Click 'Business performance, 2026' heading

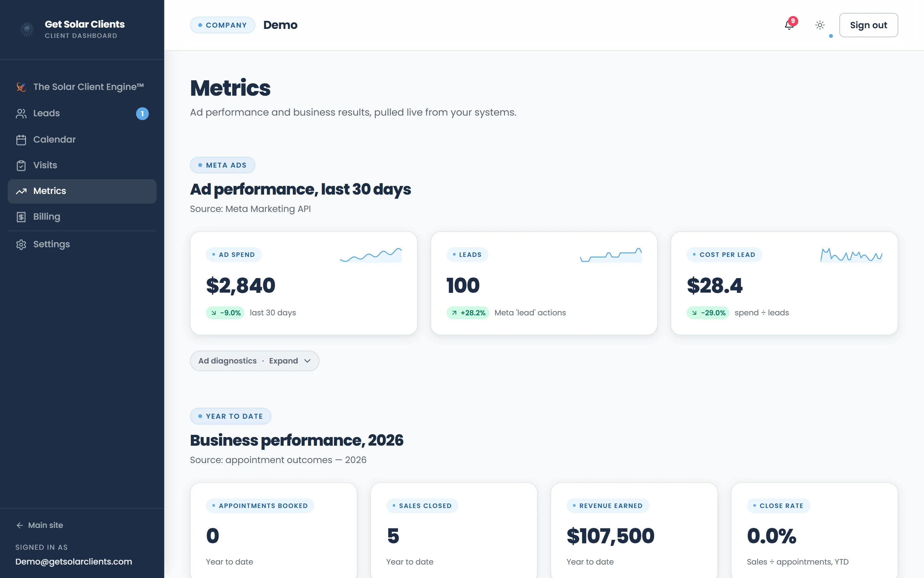(x=297, y=440)
